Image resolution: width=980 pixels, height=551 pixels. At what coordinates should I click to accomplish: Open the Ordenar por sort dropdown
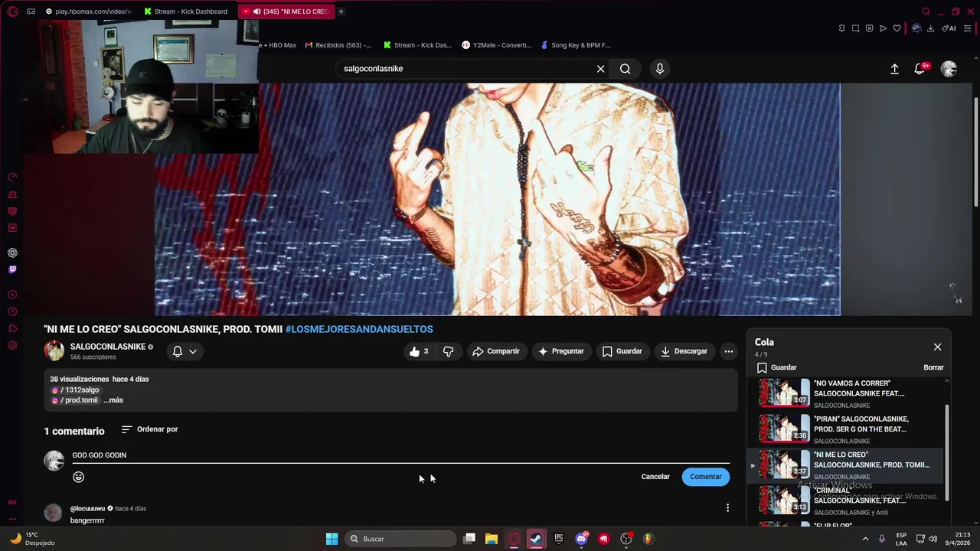point(150,429)
